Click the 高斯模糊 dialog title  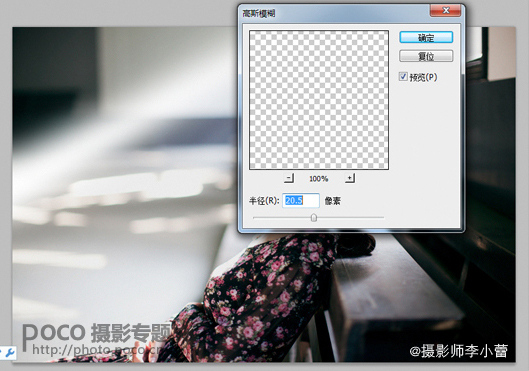click(259, 13)
